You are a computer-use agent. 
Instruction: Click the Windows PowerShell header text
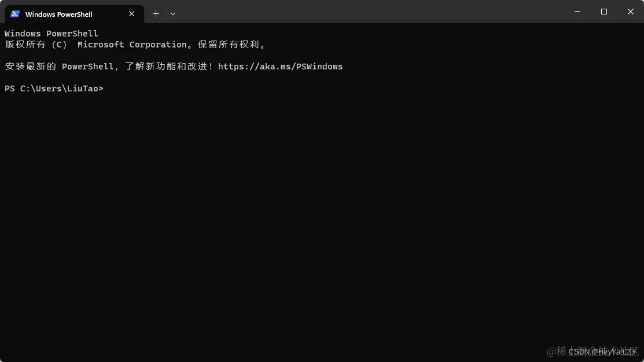(x=51, y=33)
